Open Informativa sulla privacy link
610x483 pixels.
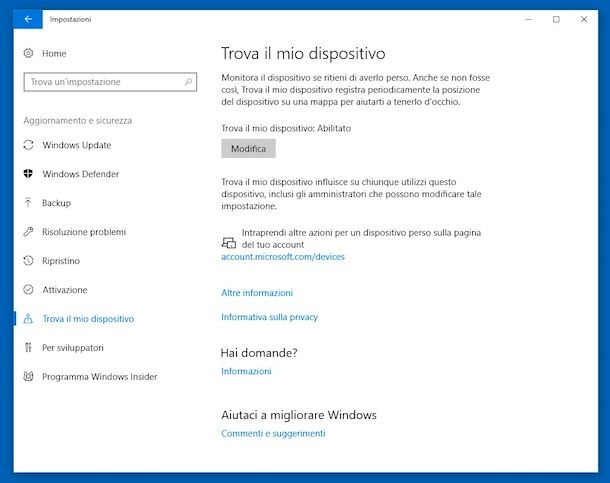tap(269, 317)
